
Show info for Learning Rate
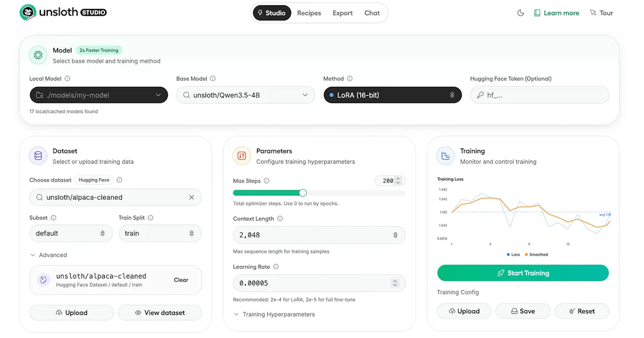(276, 267)
